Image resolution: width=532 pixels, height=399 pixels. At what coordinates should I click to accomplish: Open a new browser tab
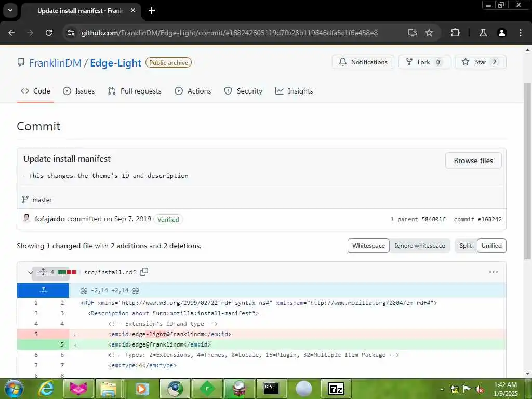(x=152, y=10)
